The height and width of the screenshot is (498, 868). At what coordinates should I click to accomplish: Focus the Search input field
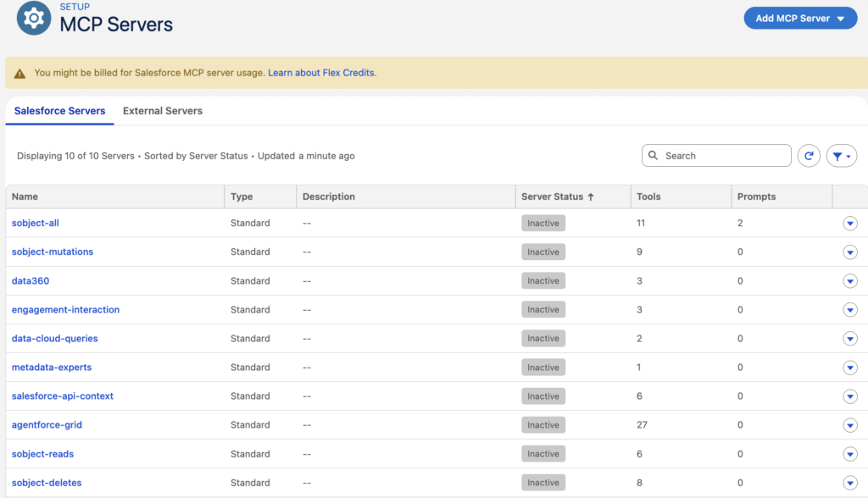tap(716, 156)
